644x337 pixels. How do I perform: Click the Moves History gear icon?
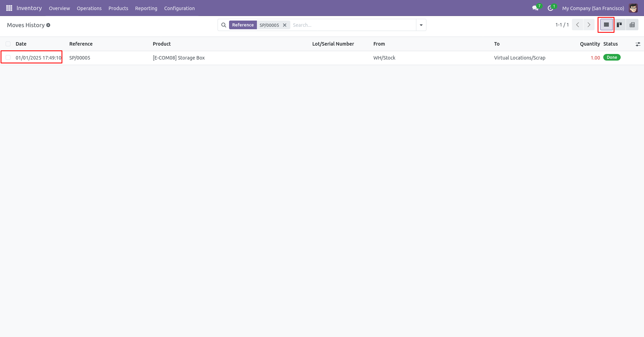(48, 25)
